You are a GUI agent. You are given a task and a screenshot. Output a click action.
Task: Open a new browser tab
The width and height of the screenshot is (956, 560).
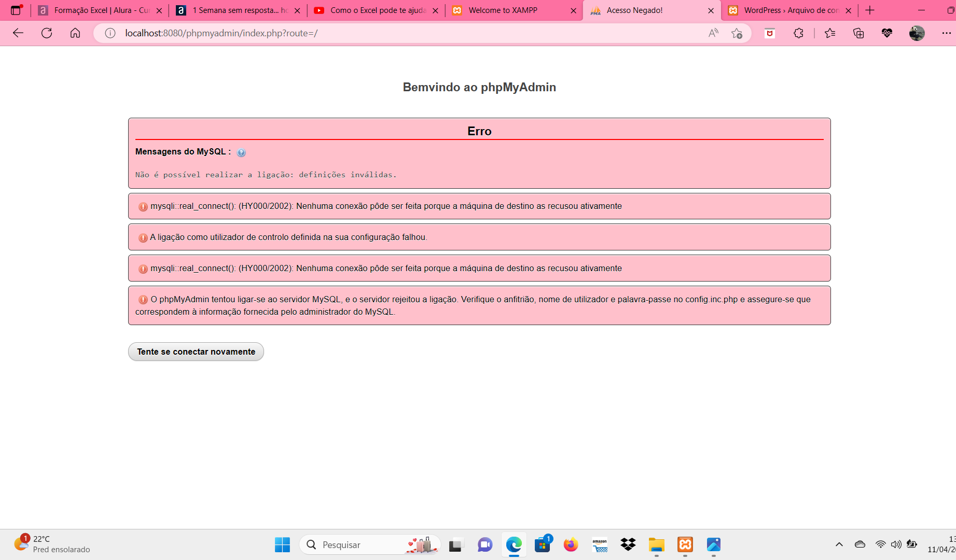[870, 10]
